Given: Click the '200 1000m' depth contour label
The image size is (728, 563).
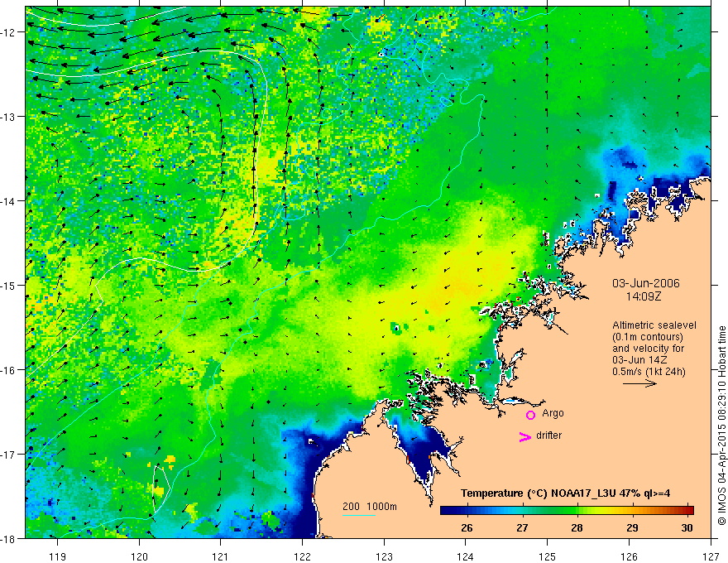Looking at the screenshot, I should point(370,507).
